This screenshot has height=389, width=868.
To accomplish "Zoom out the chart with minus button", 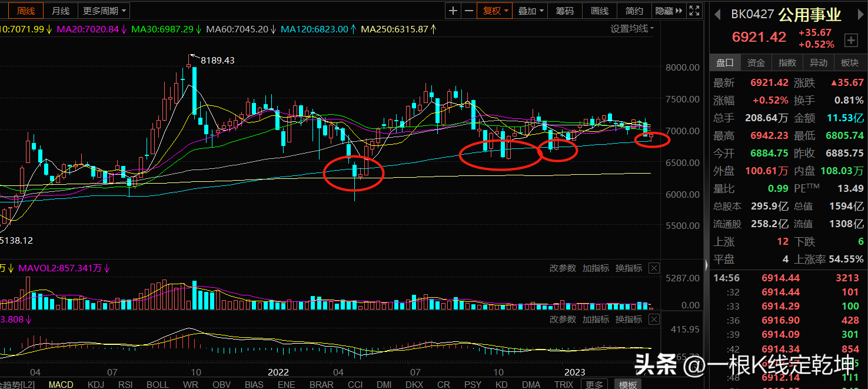I will pos(468,11).
